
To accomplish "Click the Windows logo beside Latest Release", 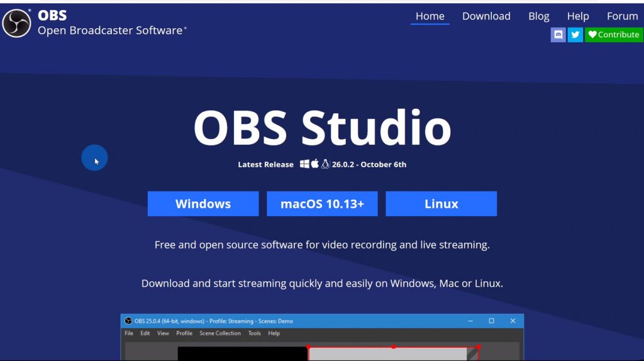I will (304, 164).
